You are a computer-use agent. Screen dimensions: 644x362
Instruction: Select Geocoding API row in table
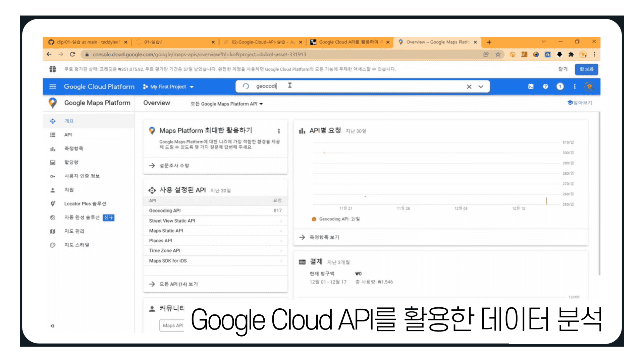pyautogui.click(x=215, y=210)
